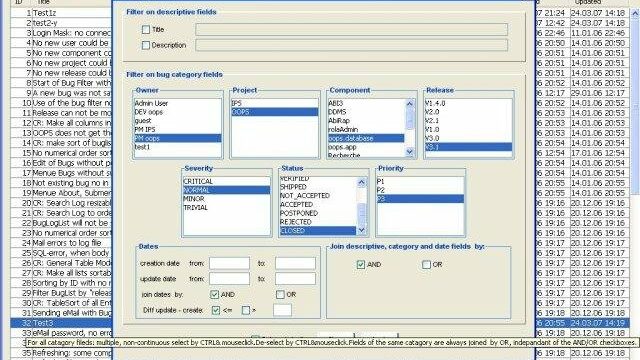
Task: Click creation date 'from' field
Action: tap(229, 263)
